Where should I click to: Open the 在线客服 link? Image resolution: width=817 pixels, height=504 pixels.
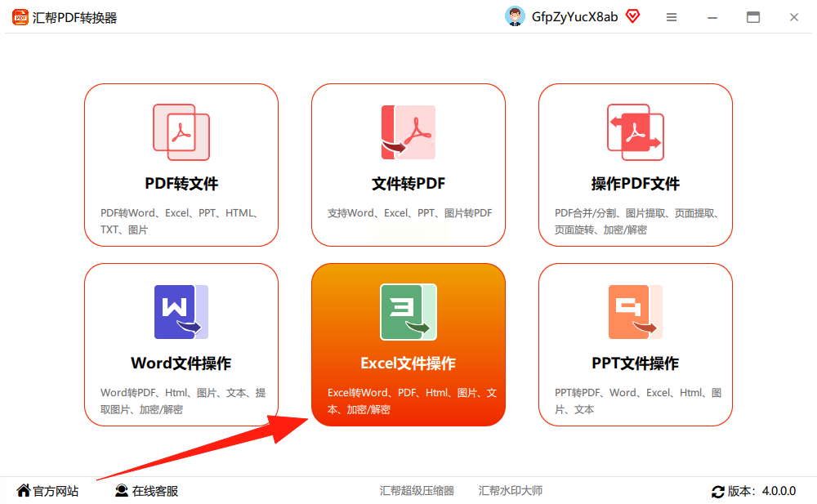tap(155, 491)
